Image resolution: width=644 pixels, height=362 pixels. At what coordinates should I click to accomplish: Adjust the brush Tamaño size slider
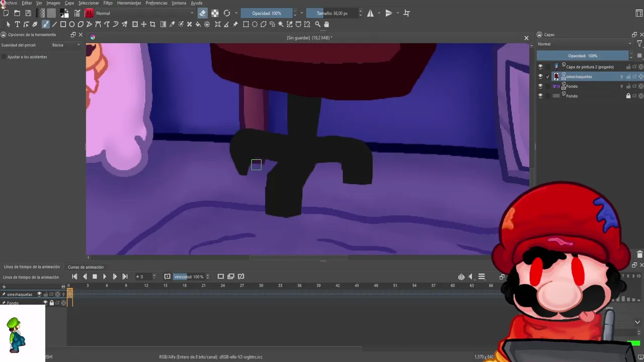pos(332,13)
